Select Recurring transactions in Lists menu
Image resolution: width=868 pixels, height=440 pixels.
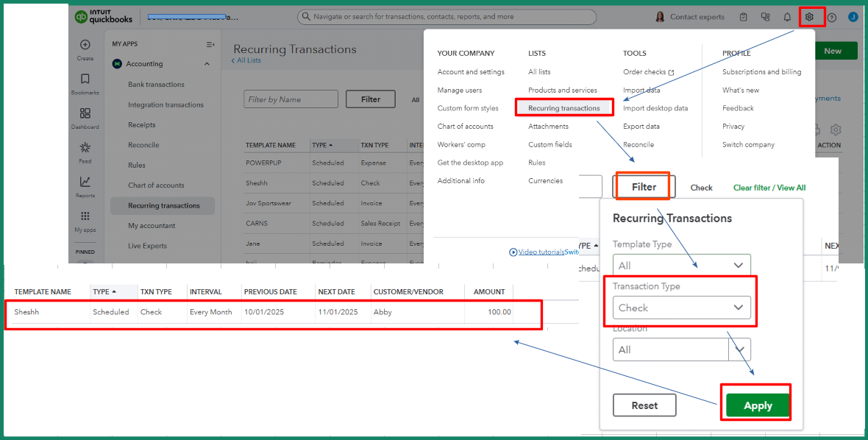coord(563,108)
